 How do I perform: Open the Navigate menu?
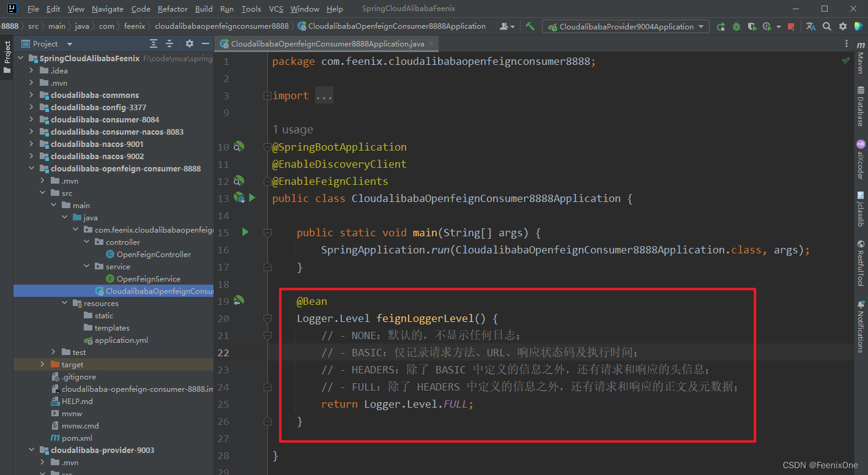[x=108, y=9]
